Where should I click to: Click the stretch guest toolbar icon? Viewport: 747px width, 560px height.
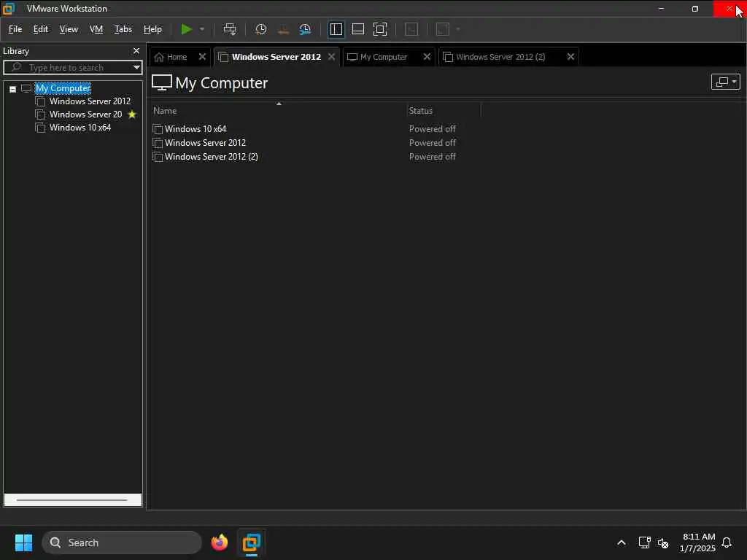[443, 29]
